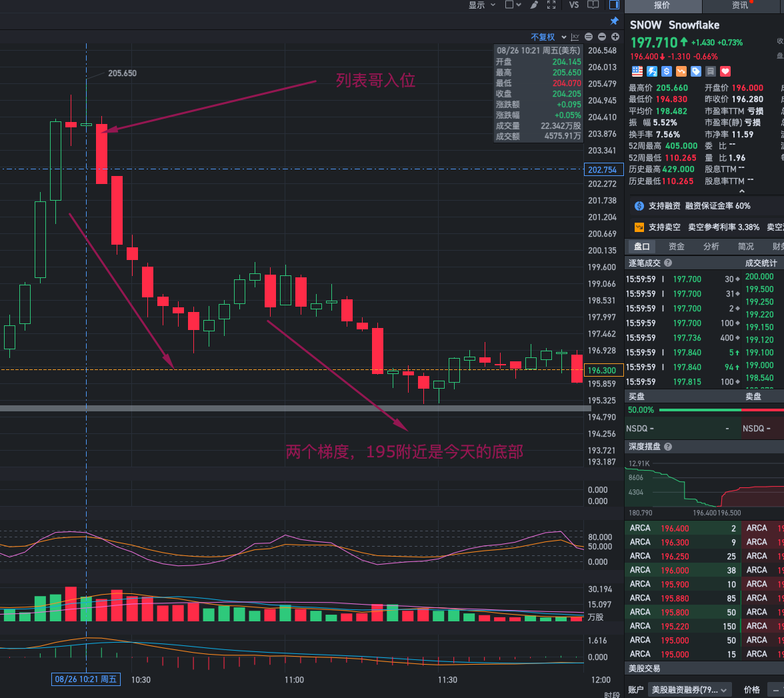
Task: Select the brush drawing tool
Action: (534, 5)
